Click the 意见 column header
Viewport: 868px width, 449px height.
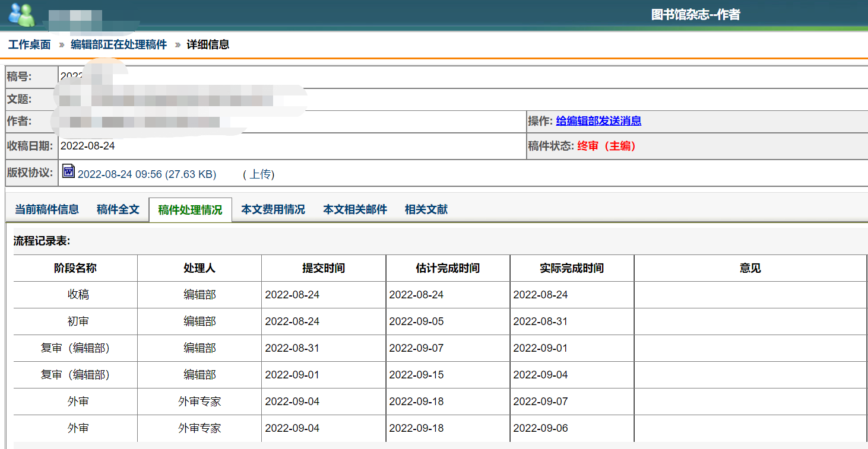click(750, 268)
